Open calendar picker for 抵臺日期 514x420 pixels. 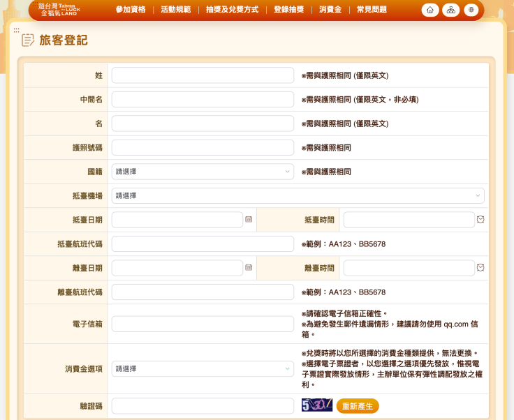tap(249, 219)
